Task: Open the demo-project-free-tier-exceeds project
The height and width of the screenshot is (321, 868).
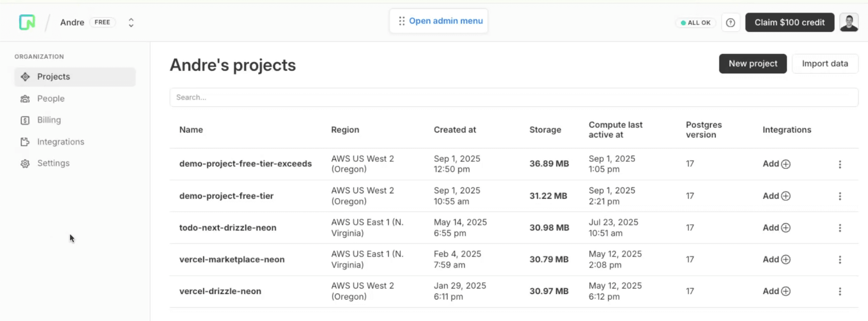Action: click(x=245, y=164)
